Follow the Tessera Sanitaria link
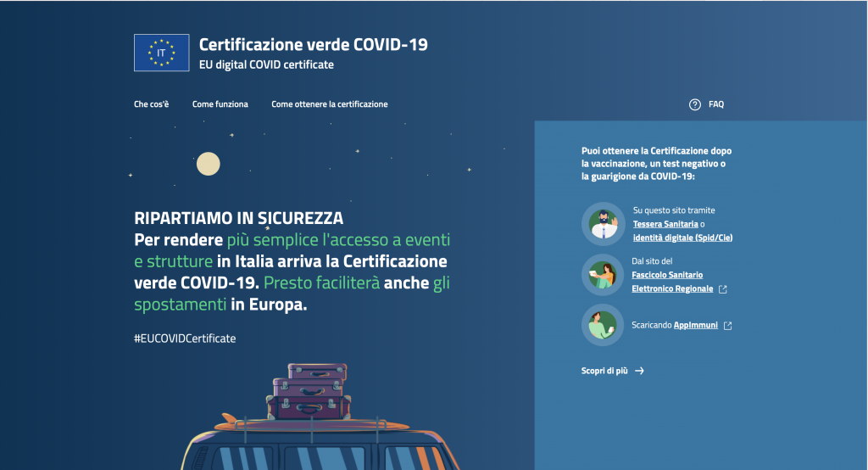The width and height of the screenshot is (868, 470). click(x=665, y=224)
